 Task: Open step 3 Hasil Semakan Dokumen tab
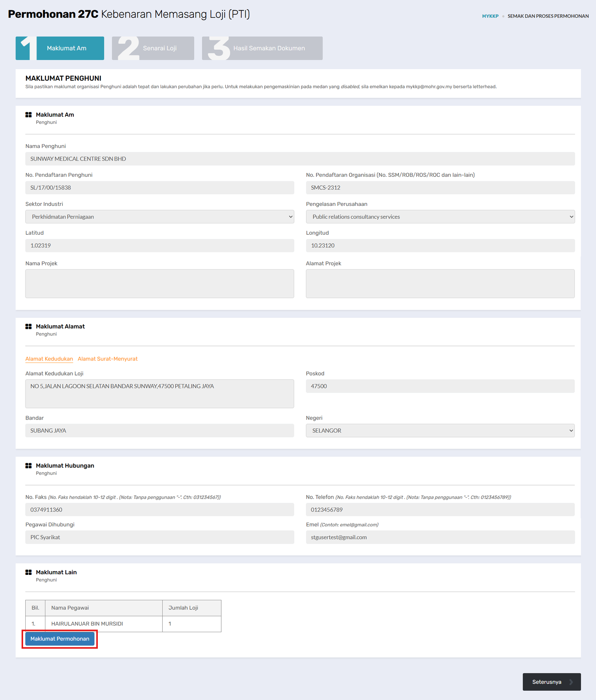pyautogui.click(x=262, y=48)
